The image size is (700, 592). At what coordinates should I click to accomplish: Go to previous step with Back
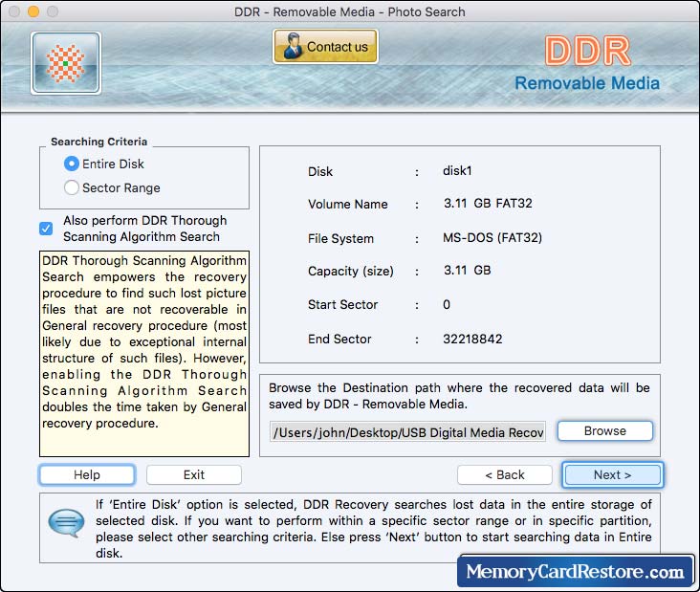(505, 474)
